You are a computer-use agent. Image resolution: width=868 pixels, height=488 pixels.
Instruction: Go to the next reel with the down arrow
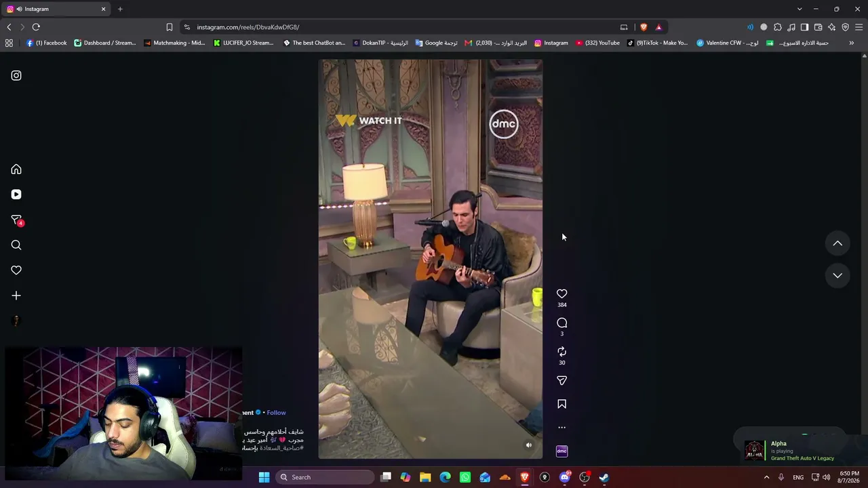[837, 275]
